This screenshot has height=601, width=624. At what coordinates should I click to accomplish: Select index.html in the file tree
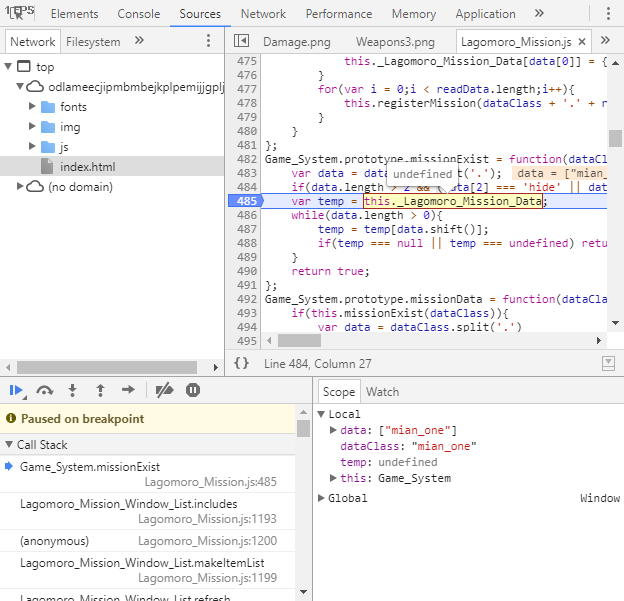tap(112, 166)
